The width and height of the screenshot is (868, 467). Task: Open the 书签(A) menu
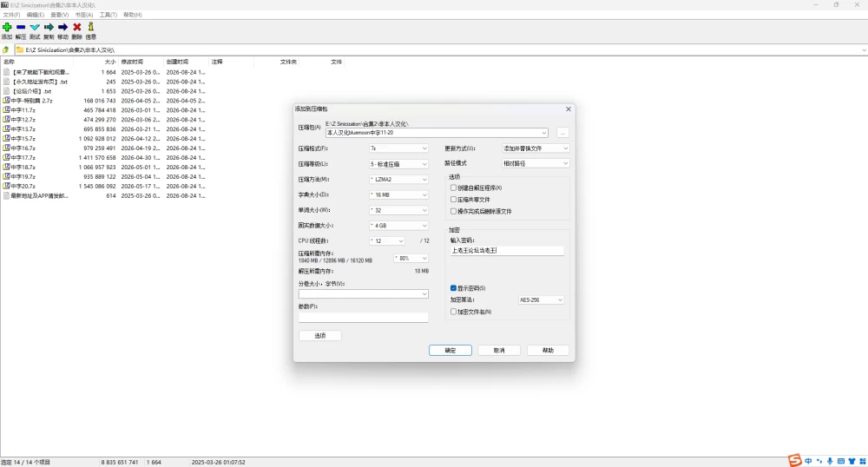point(84,15)
